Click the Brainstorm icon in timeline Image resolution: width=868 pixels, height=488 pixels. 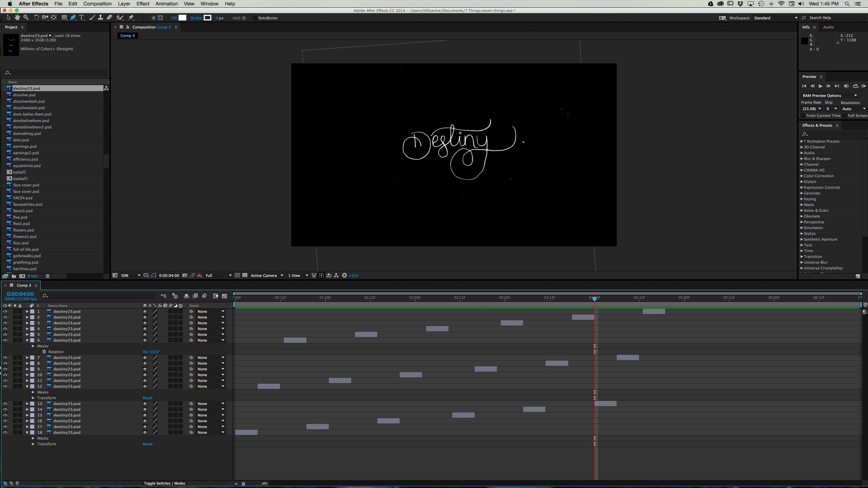(215, 296)
